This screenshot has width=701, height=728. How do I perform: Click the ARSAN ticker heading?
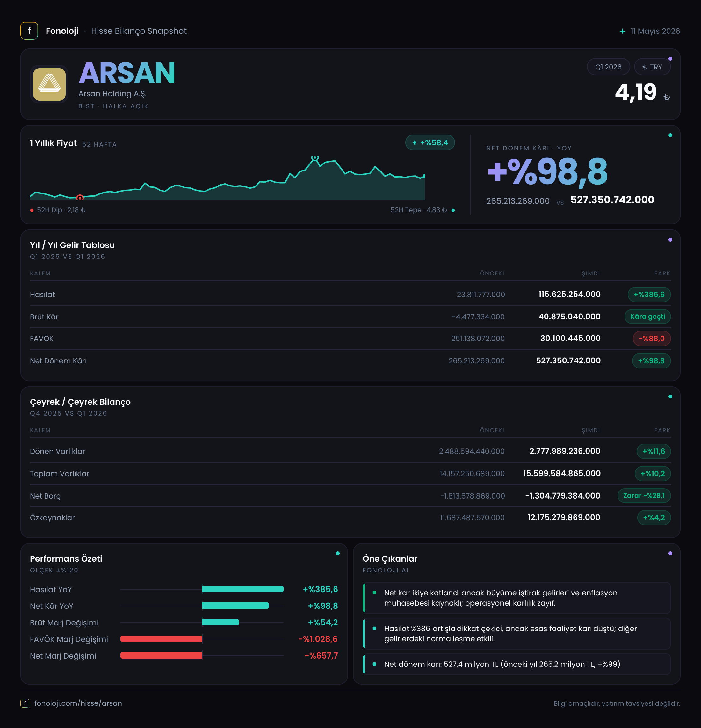pyautogui.click(x=126, y=73)
